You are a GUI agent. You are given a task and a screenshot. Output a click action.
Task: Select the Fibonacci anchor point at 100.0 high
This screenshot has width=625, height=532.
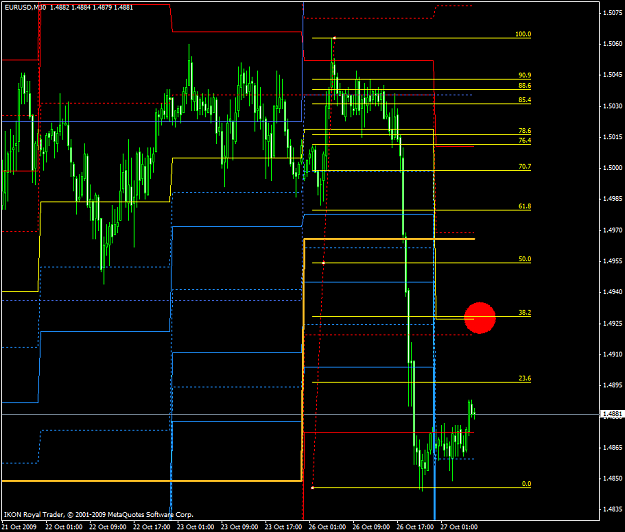click(x=334, y=38)
